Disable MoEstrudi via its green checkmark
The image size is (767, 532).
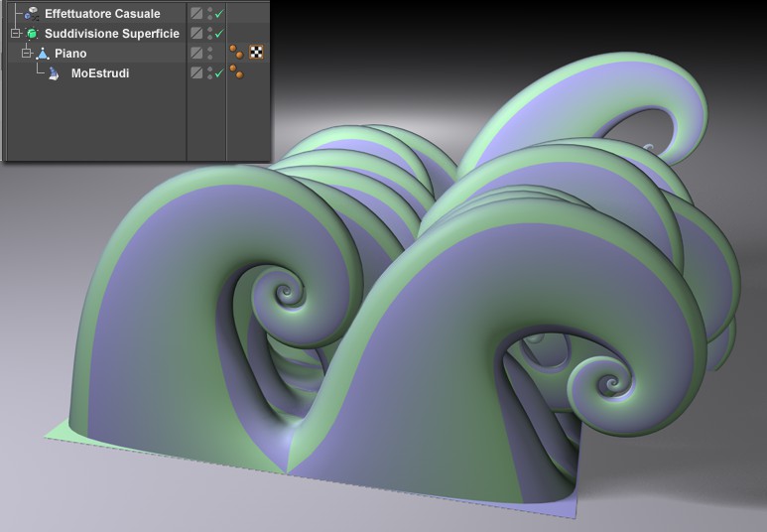coord(219,72)
